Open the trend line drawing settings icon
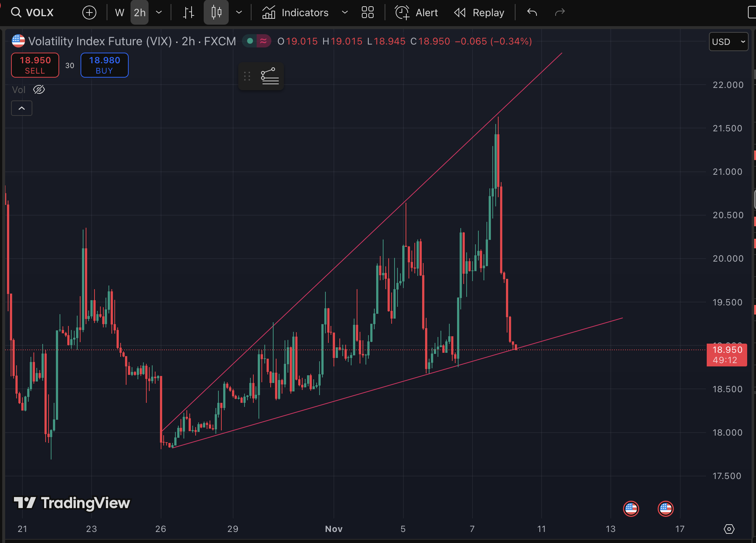The width and height of the screenshot is (756, 543). coord(270,76)
